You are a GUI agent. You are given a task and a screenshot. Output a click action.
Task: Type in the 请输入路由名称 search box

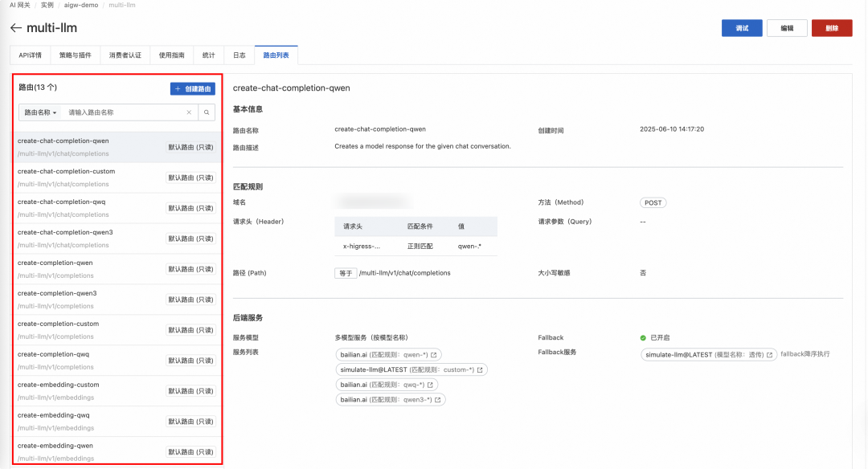(125, 112)
